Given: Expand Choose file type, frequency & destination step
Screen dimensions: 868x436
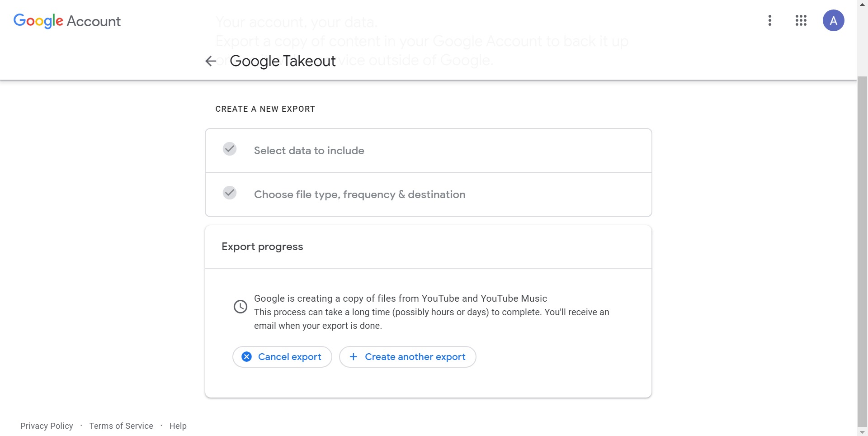Looking at the screenshot, I should (359, 194).
